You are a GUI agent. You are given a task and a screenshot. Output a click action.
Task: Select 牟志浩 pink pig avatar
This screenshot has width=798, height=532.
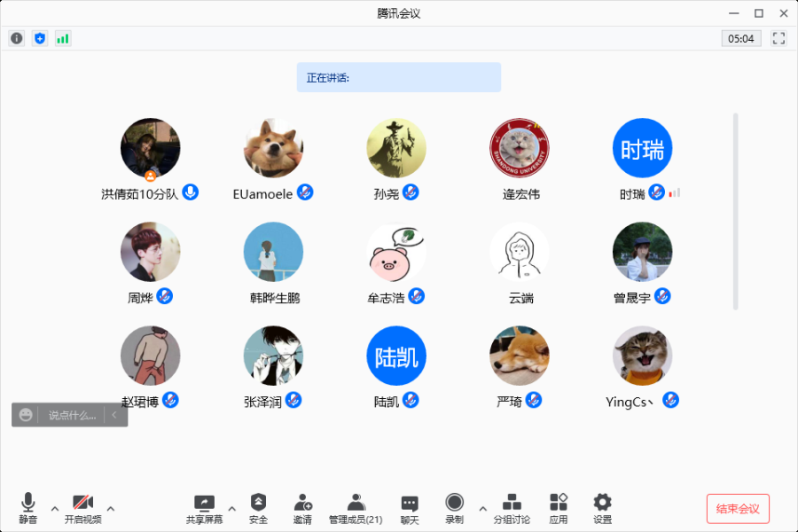(x=396, y=252)
